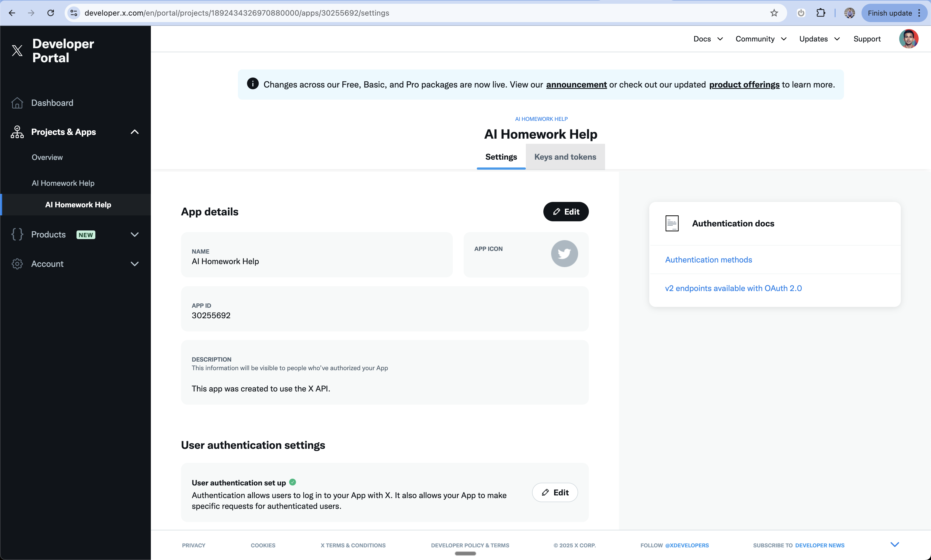Expand the Products menu chevron

point(134,234)
